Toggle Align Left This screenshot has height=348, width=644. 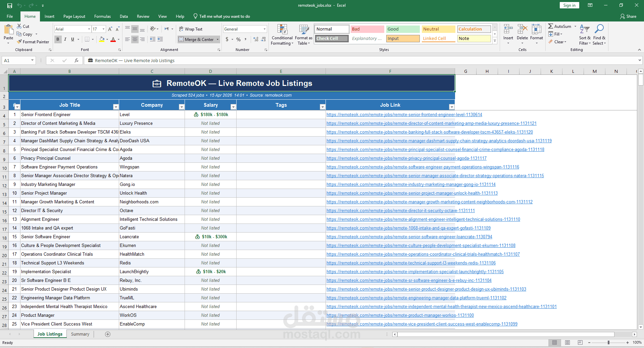pos(127,39)
